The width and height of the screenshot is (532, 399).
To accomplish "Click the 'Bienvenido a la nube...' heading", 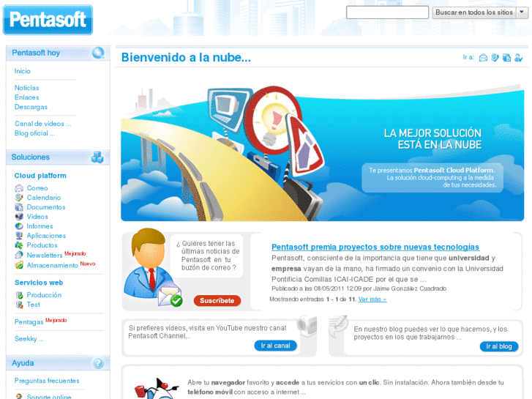I will coord(187,57).
